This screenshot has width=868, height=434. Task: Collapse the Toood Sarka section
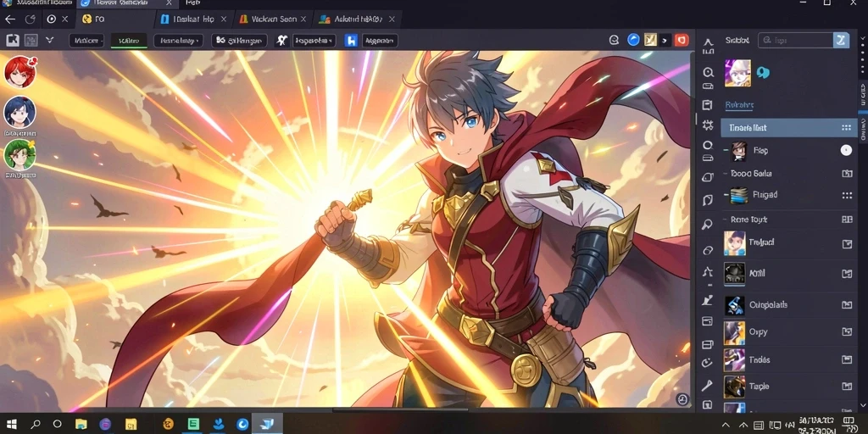pyautogui.click(x=726, y=173)
